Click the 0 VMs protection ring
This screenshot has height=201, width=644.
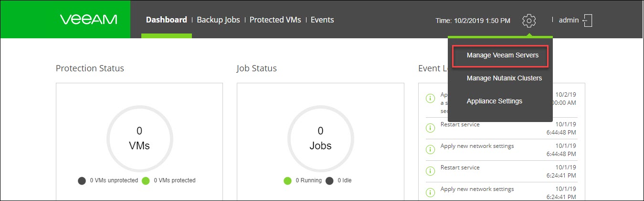139,138
